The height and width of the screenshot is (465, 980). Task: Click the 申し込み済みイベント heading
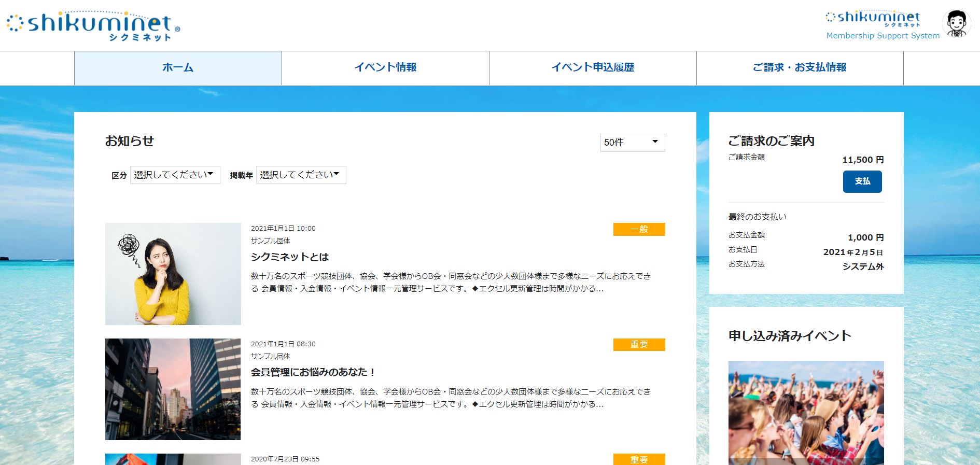(x=790, y=336)
